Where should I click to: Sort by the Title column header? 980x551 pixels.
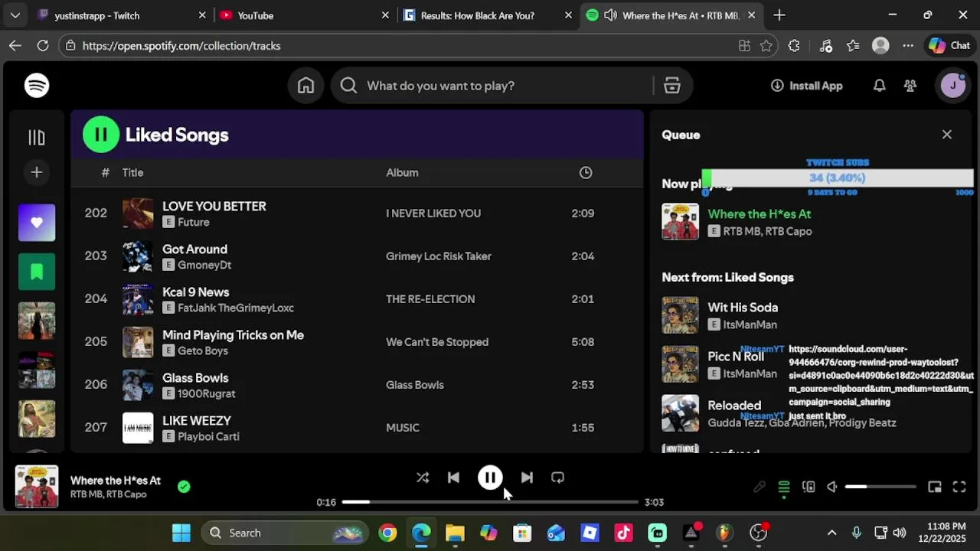pyautogui.click(x=132, y=173)
